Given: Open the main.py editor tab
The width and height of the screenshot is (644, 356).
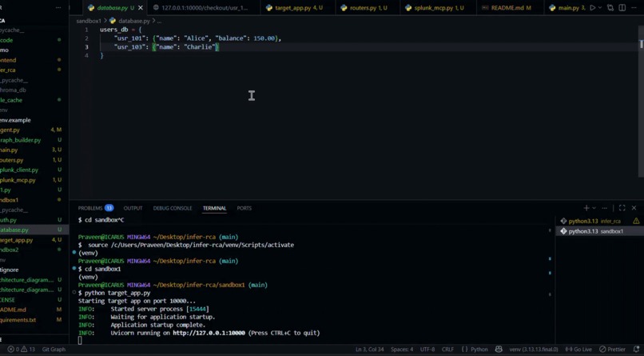Looking at the screenshot, I should tap(566, 8).
